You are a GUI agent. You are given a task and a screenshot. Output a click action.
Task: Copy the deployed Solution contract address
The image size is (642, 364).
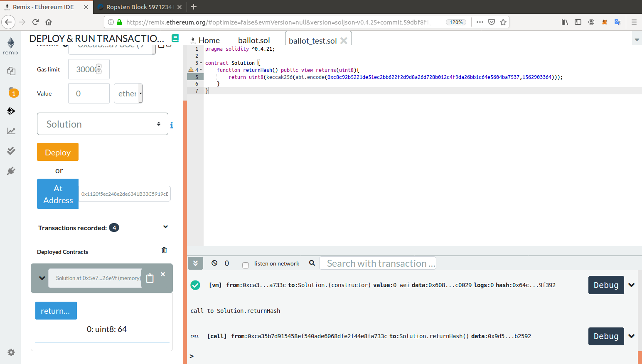coord(150,278)
